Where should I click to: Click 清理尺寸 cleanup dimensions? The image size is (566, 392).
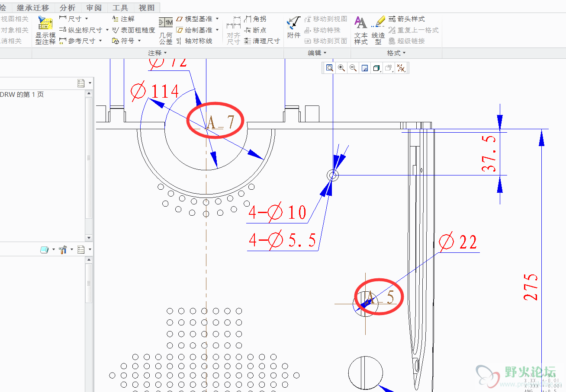pyautogui.click(x=262, y=41)
